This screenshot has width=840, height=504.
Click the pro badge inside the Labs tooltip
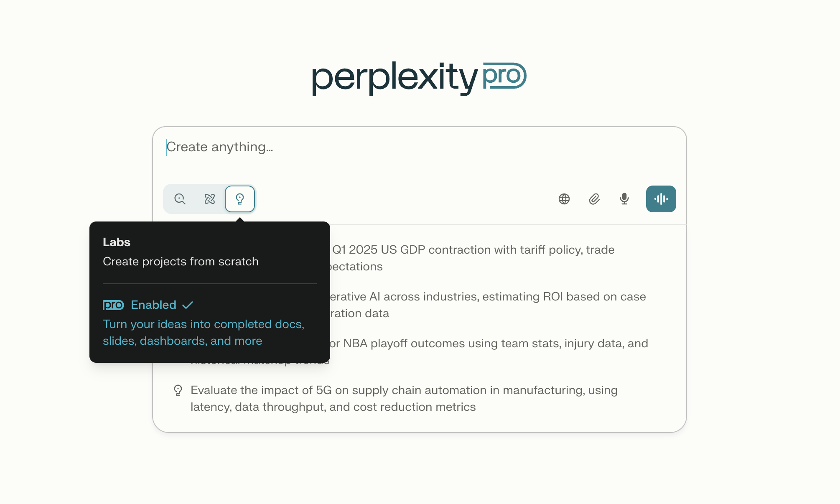point(113,305)
